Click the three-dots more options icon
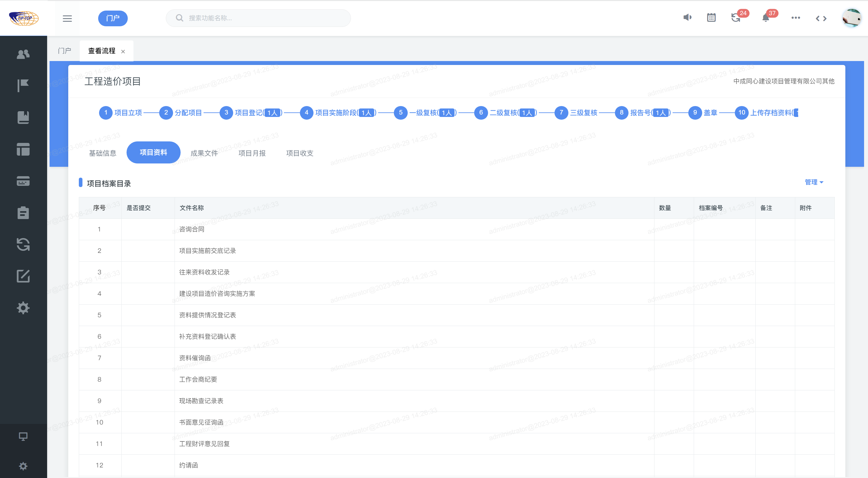The height and width of the screenshot is (478, 868). pos(796,18)
